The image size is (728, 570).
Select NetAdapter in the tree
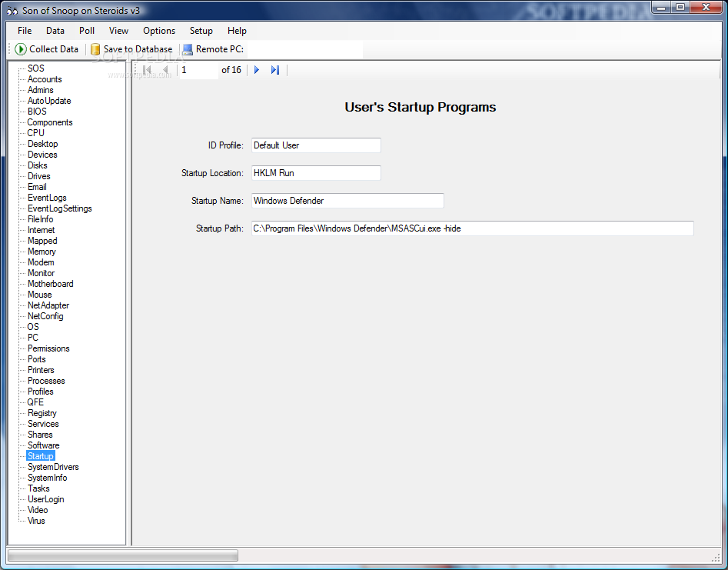click(x=48, y=305)
